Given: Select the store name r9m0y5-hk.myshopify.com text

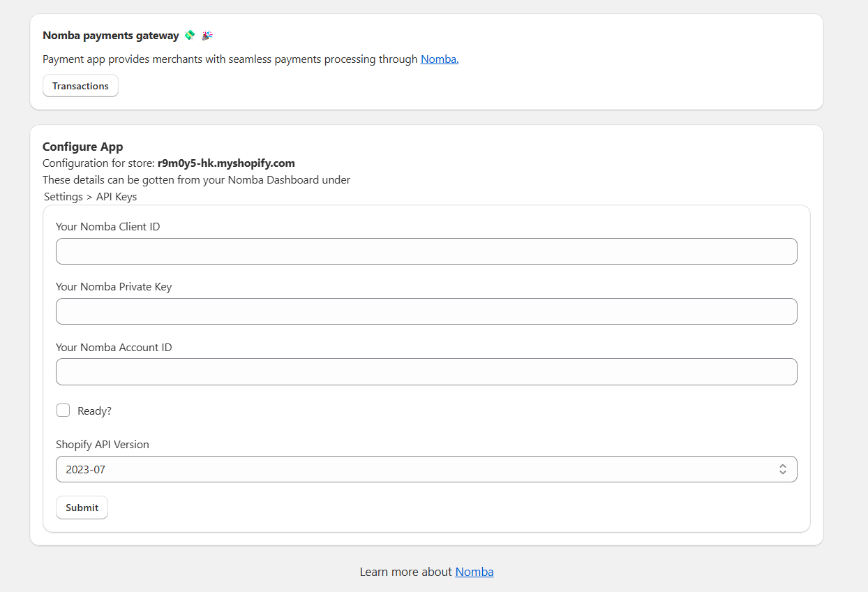Looking at the screenshot, I should 226,163.
